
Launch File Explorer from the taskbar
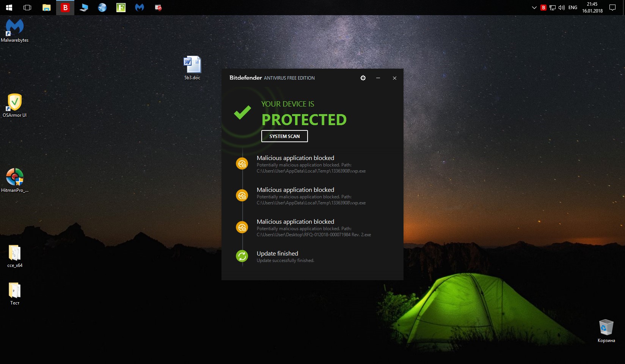46,8
